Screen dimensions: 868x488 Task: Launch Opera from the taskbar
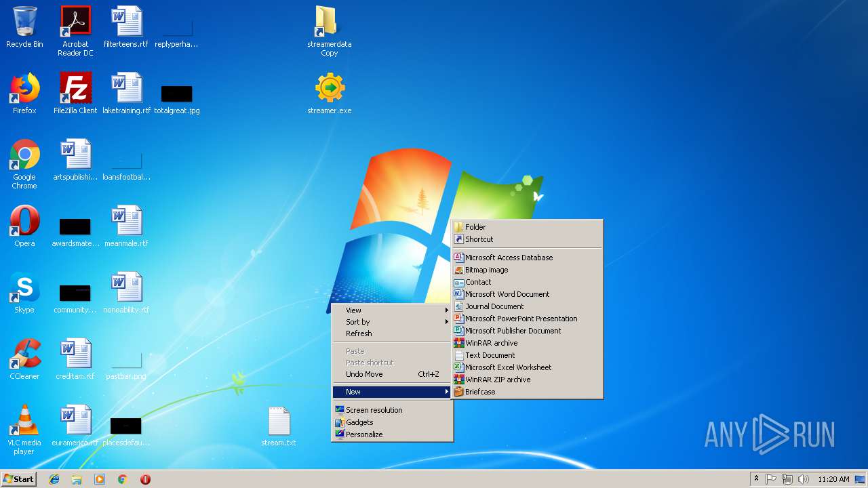pos(145,479)
